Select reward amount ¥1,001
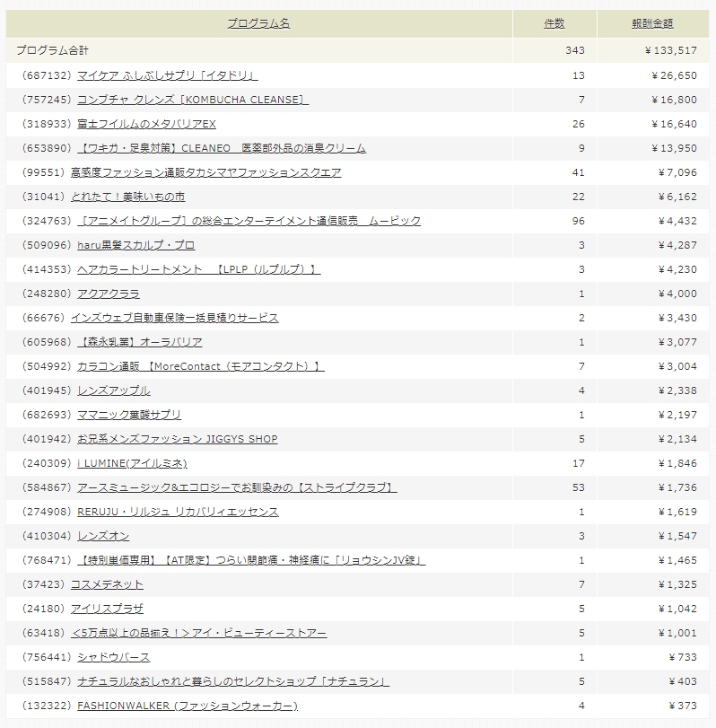716x728 pixels. pyautogui.click(x=677, y=633)
